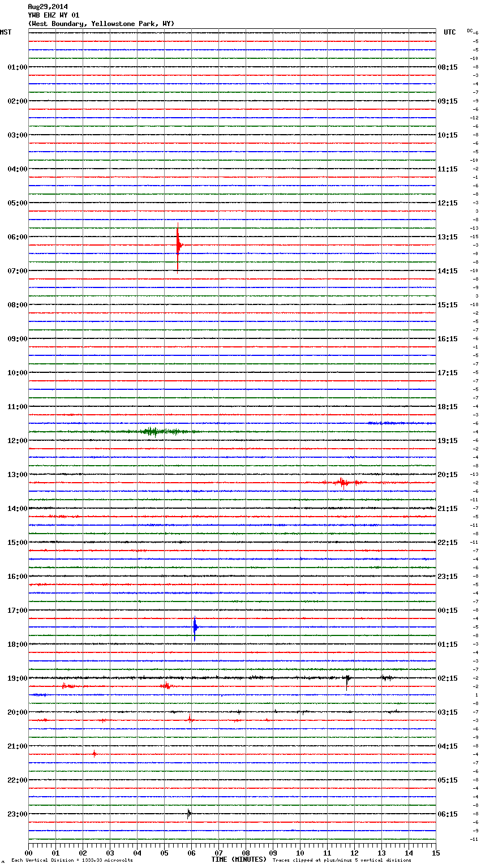Click the 00:15 UTC time label
This screenshot has width=481, height=868.
[x=448, y=611]
